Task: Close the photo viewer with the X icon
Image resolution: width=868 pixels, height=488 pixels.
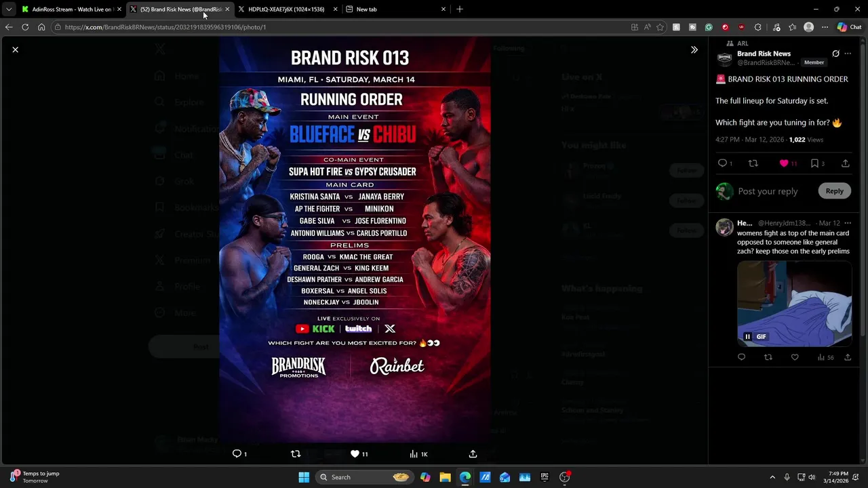Action: point(15,49)
